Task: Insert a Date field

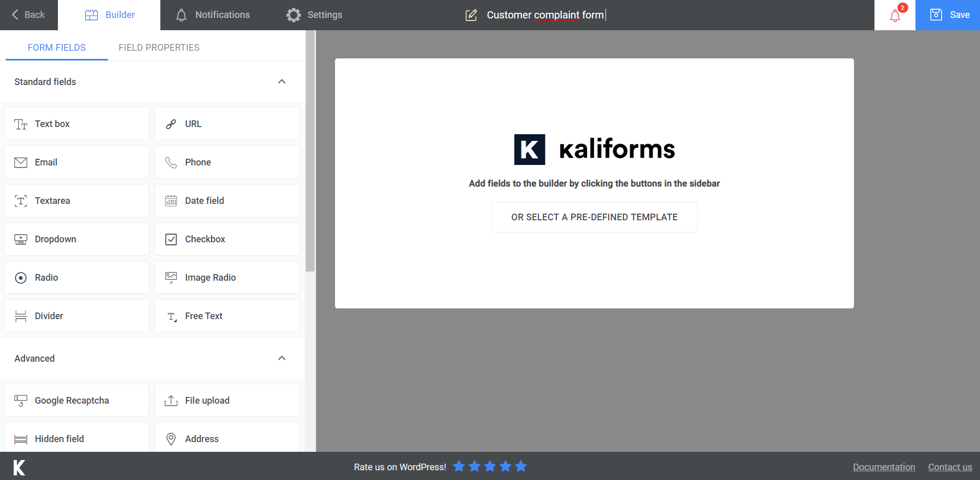Action: (226, 200)
